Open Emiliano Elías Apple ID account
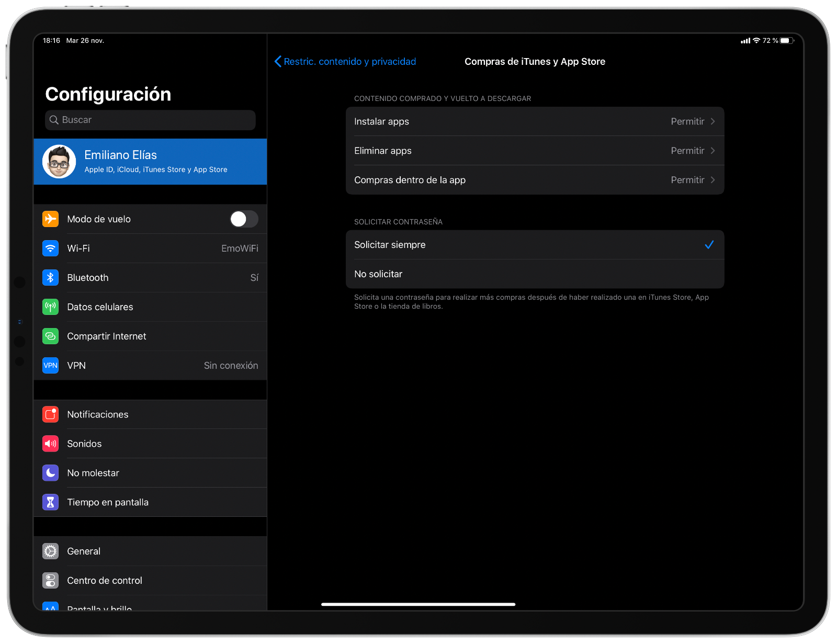 150,162
